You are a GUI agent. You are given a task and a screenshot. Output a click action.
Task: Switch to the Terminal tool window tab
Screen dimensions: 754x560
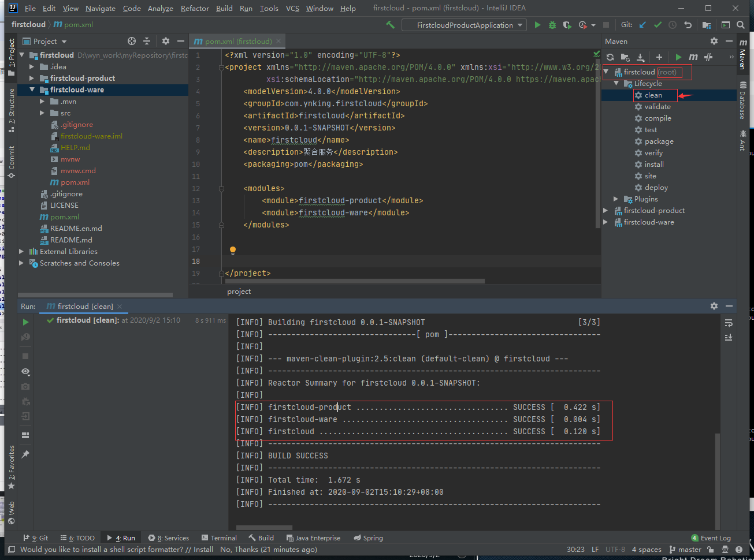click(x=218, y=537)
